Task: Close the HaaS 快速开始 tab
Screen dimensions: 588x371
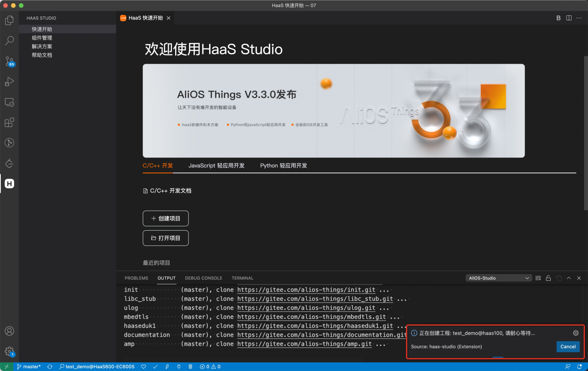Action: point(169,18)
